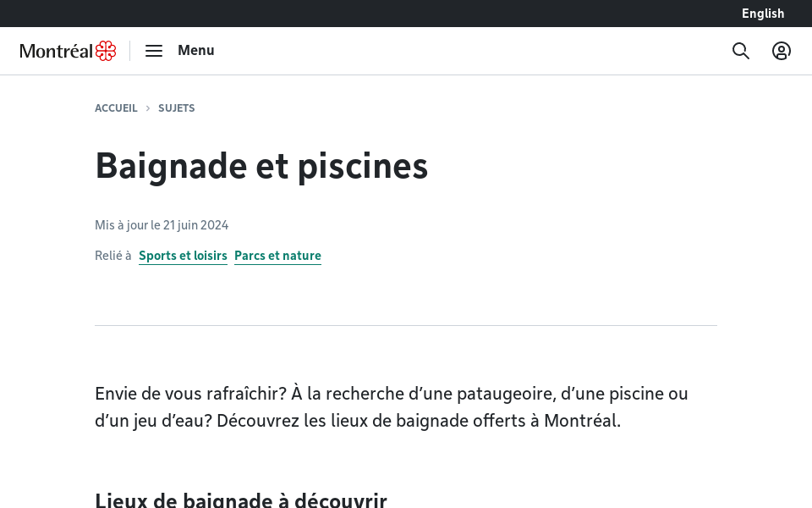Screen dimensions: 812x508
Task: Click the Lieux de baignade à découvrir heading
Action: [241, 500]
